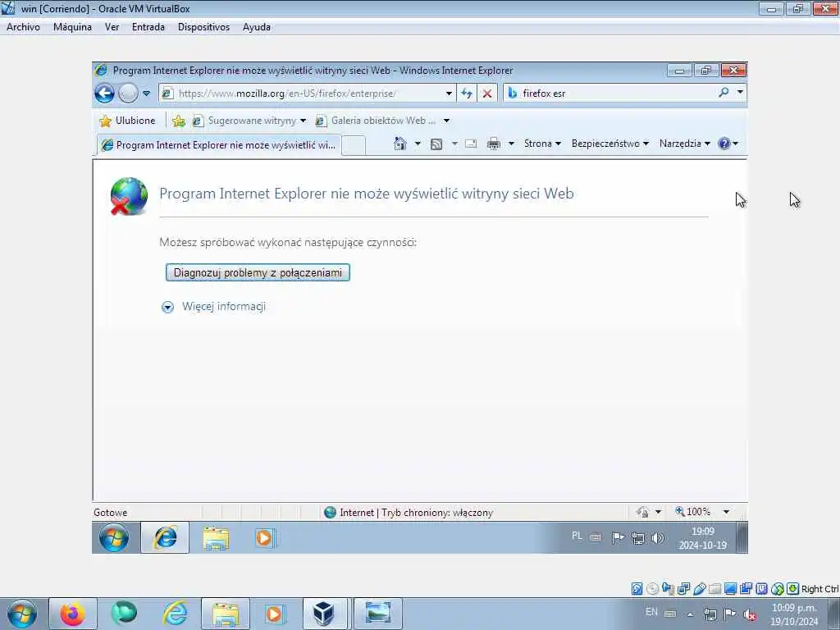Expand Sugerowane witryny dropdown arrow
Screen dimensions: 840x630
coord(304,121)
